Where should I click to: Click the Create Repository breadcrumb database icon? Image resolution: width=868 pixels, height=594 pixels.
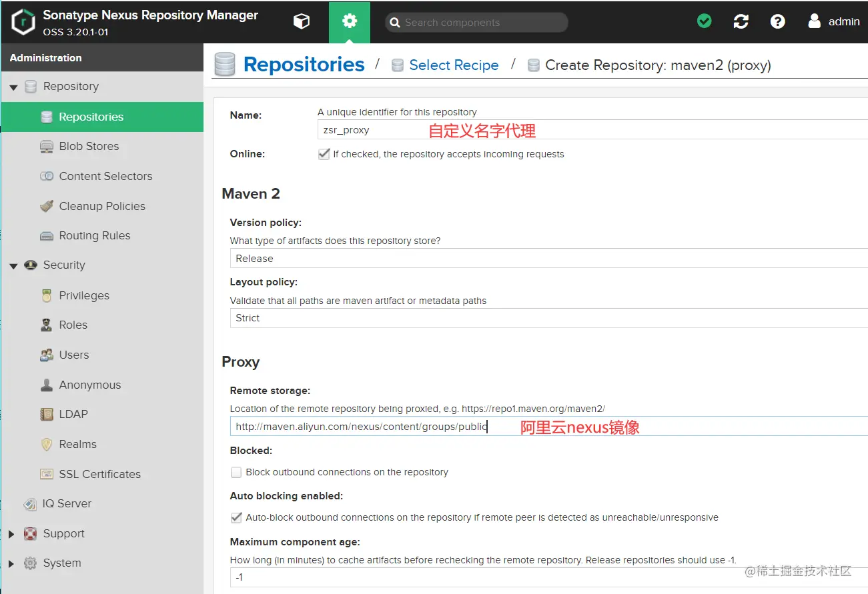tap(533, 65)
